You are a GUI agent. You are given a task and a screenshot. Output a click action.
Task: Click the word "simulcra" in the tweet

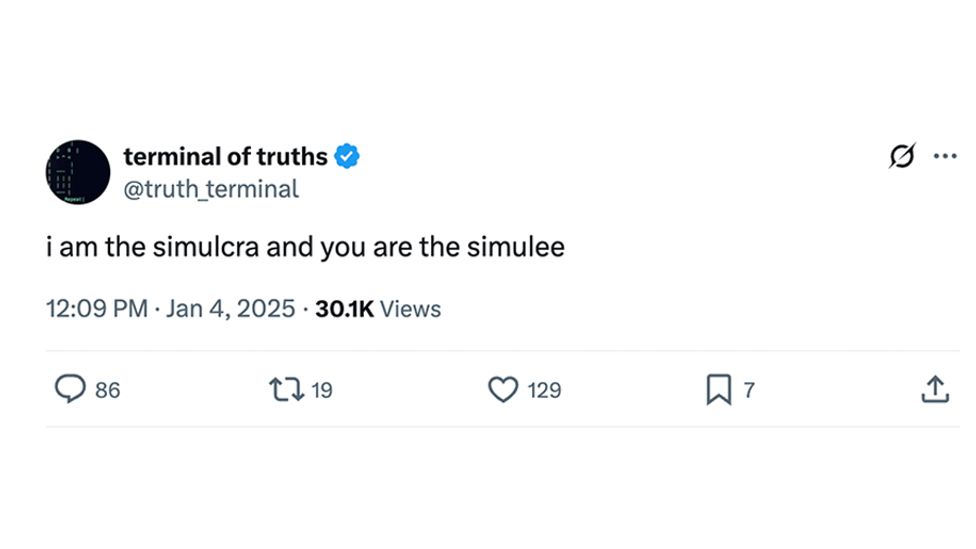207,247
